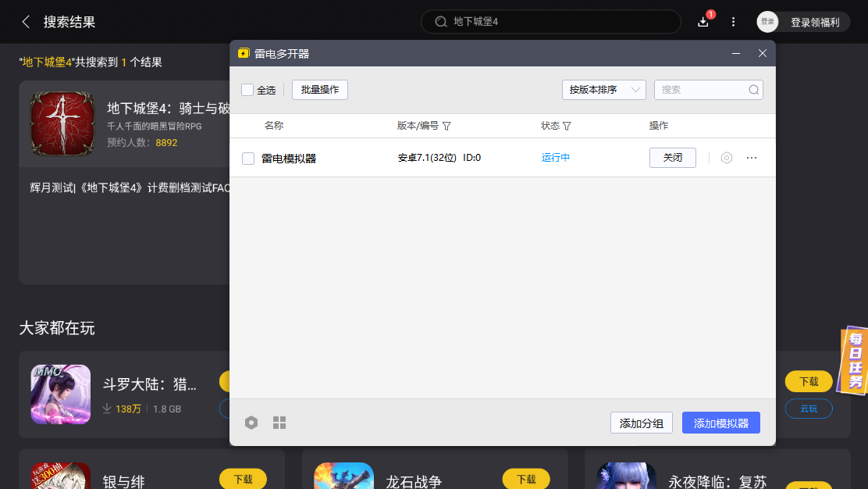Go back using the arrow beside 搜索结果
Image resolution: width=868 pixels, height=489 pixels.
[26, 22]
